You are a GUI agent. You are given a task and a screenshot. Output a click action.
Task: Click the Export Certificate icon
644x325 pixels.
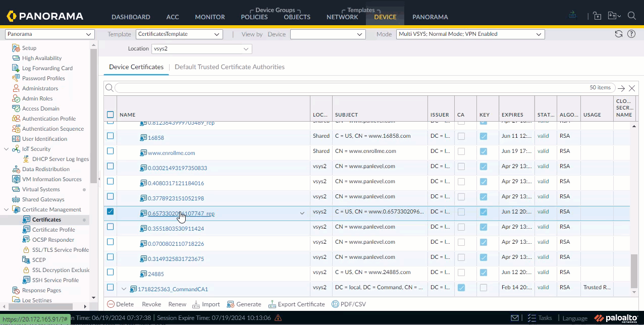tap(272, 304)
